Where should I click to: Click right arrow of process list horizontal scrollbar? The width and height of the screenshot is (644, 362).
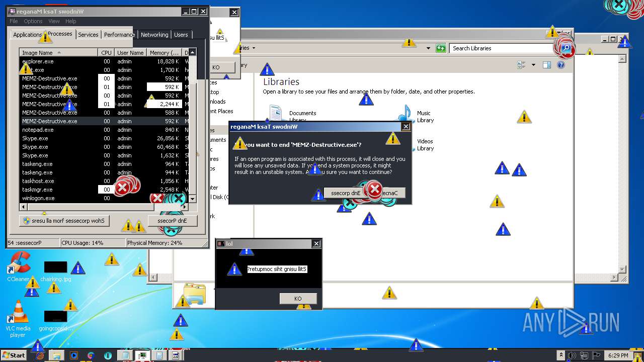coord(185,207)
